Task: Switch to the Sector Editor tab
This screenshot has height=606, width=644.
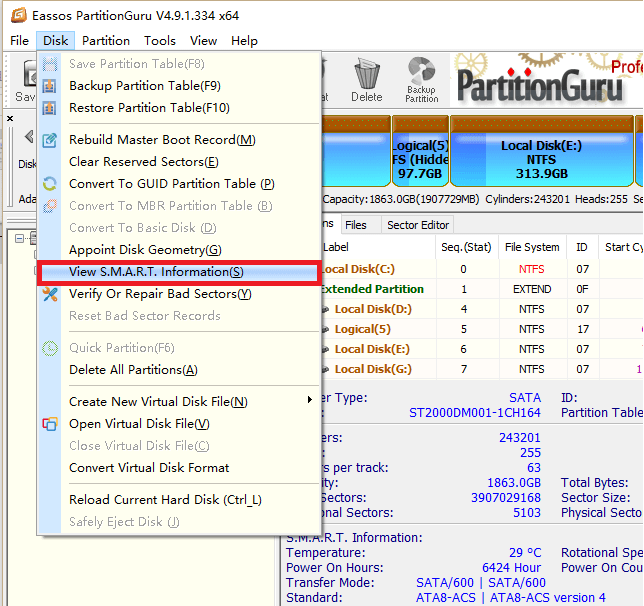Action: click(x=418, y=225)
